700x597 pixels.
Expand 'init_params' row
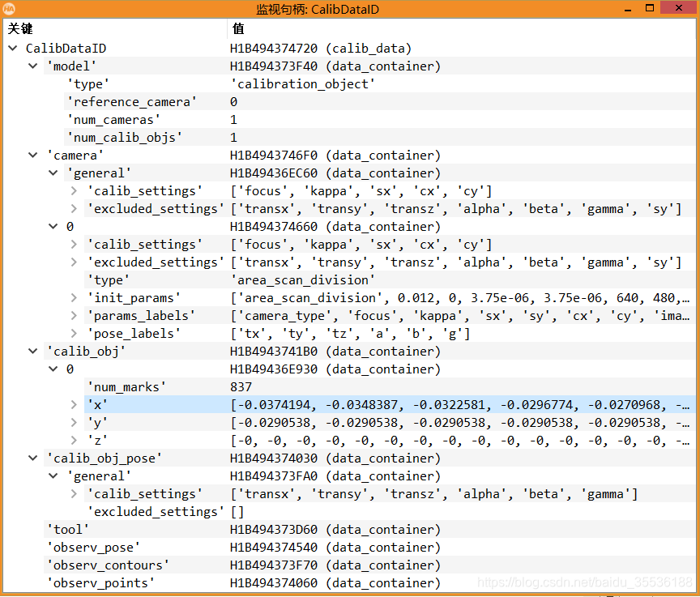[74, 298]
